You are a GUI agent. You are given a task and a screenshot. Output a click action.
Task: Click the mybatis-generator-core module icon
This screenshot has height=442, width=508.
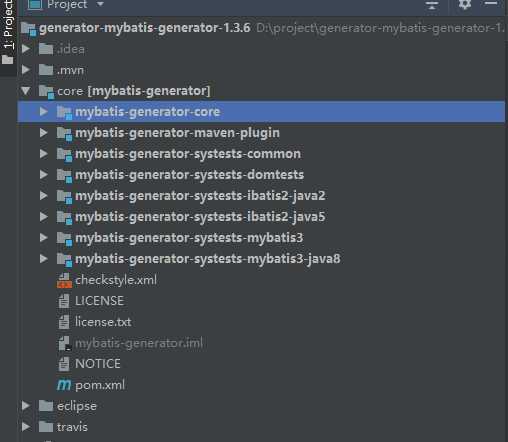point(64,113)
